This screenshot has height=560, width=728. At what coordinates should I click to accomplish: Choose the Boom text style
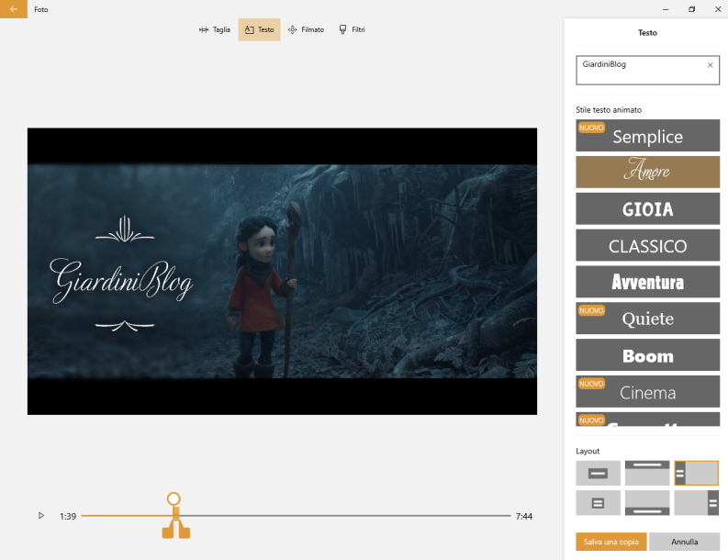click(648, 354)
